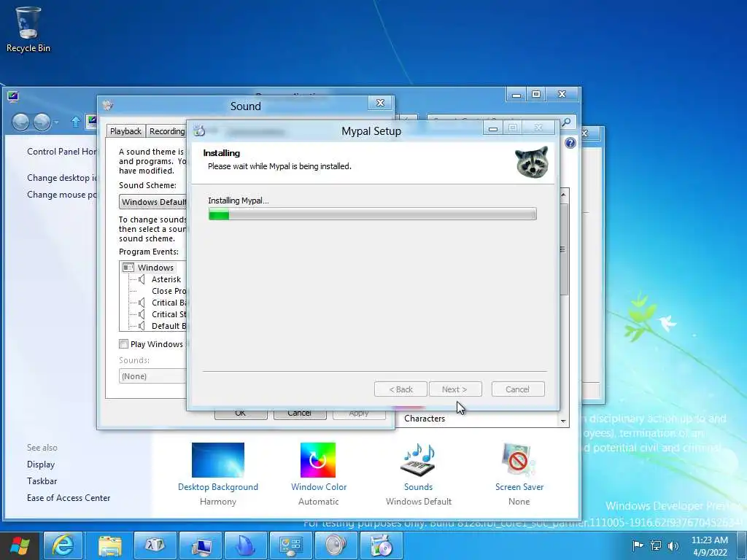Click the Asterisk speaker icon in Program Events
This screenshot has width=747, height=560.
(x=142, y=279)
